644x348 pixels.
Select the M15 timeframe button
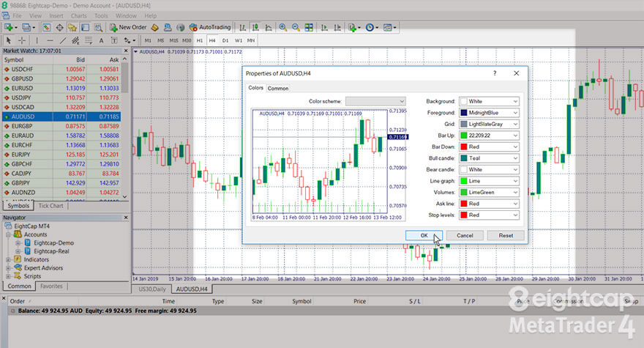coord(173,40)
